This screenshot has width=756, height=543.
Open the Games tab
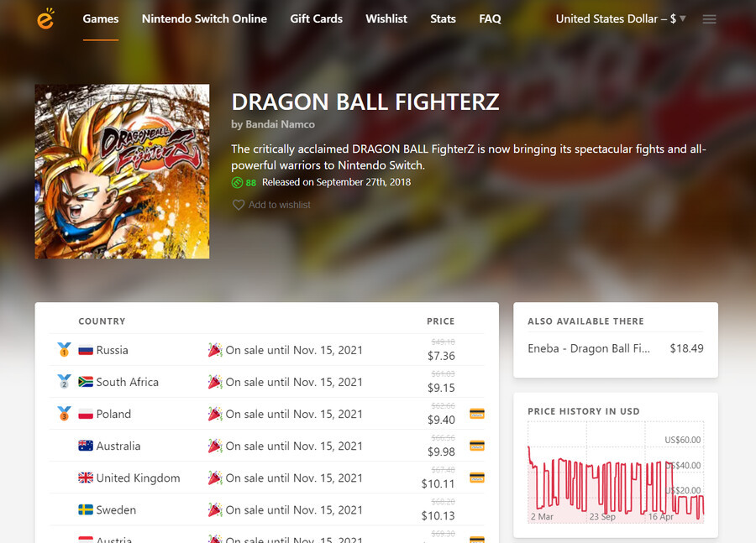point(101,18)
